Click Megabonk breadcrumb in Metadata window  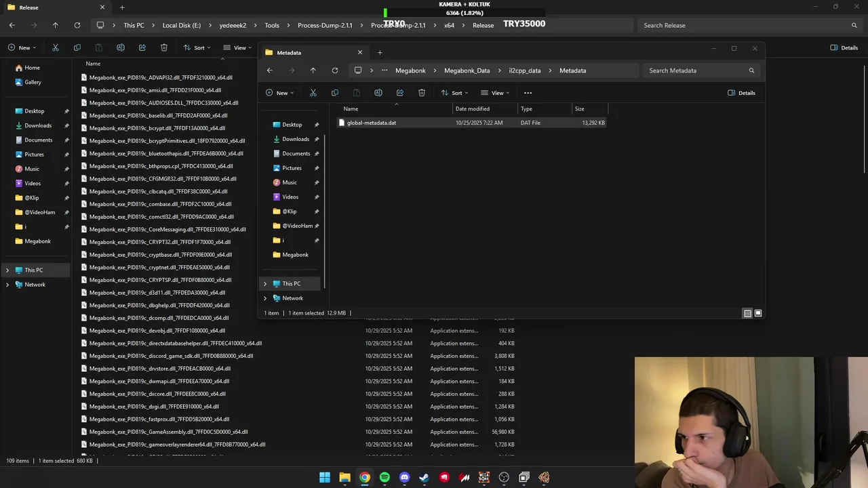point(410,70)
